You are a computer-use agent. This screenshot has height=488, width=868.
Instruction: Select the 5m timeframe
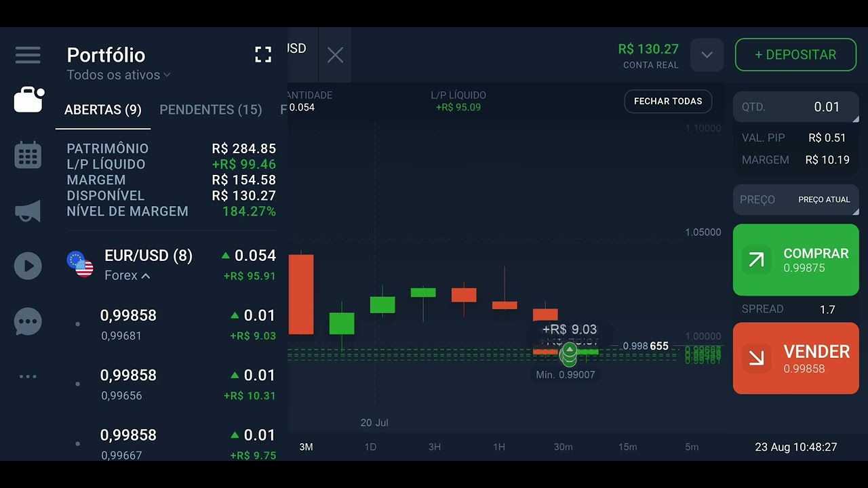point(692,447)
